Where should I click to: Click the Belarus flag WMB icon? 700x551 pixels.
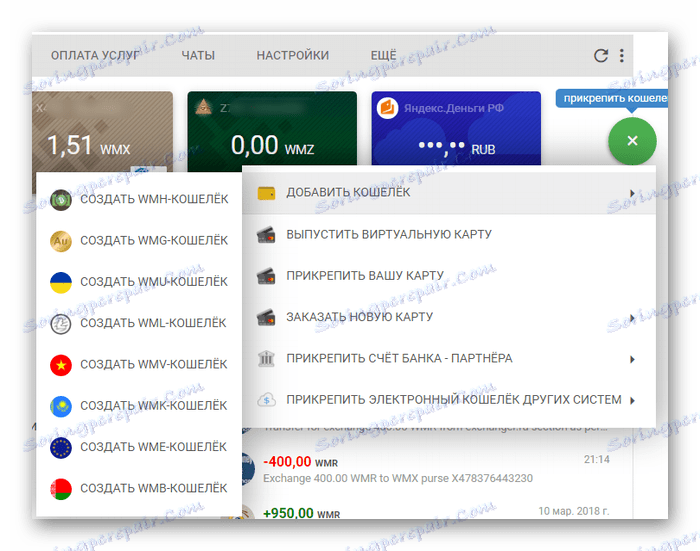coord(61,489)
